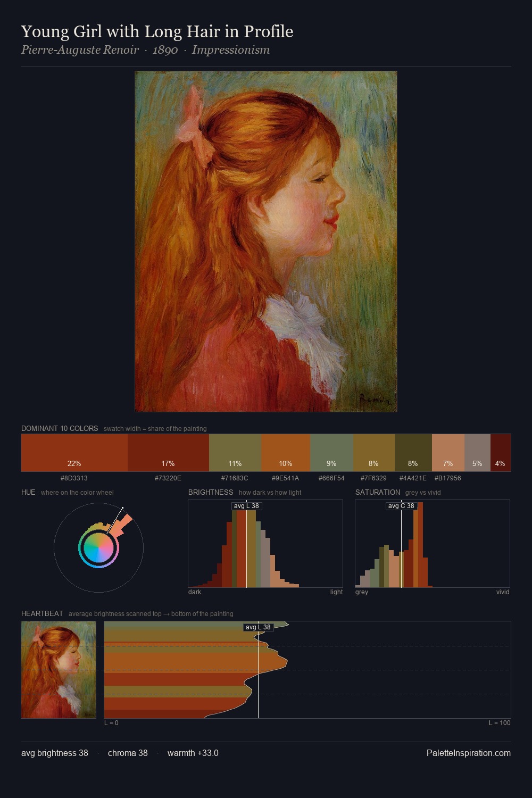The height and width of the screenshot is (798, 532).
Task: Click the heartbeat brightness profile chart
Action: click(307, 670)
